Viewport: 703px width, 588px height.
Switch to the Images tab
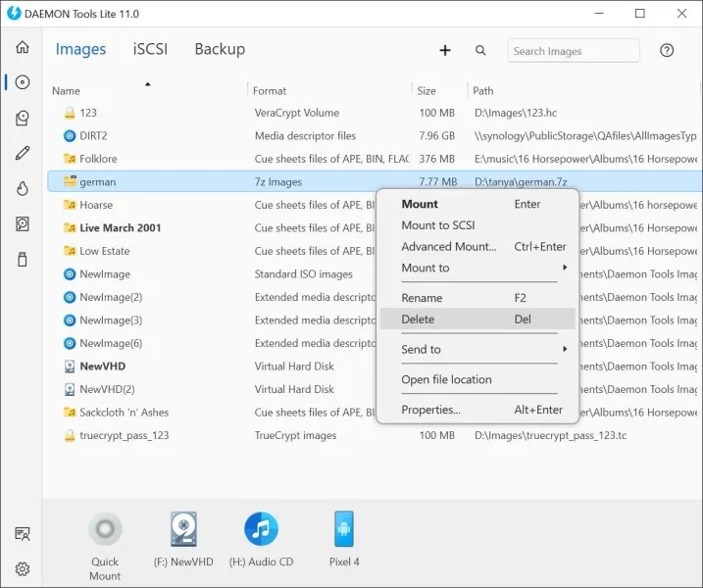pos(80,49)
